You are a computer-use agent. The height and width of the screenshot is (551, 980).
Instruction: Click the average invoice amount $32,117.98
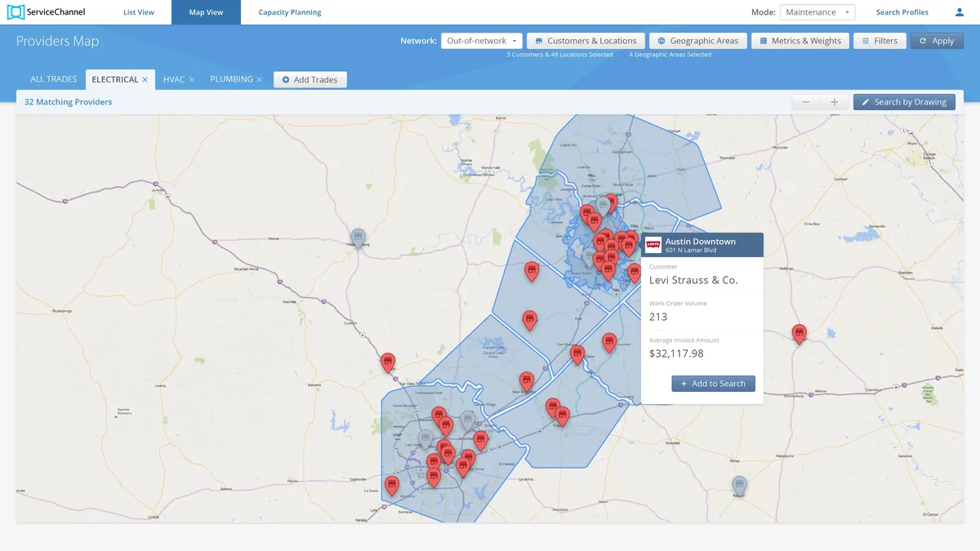click(x=676, y=353)
